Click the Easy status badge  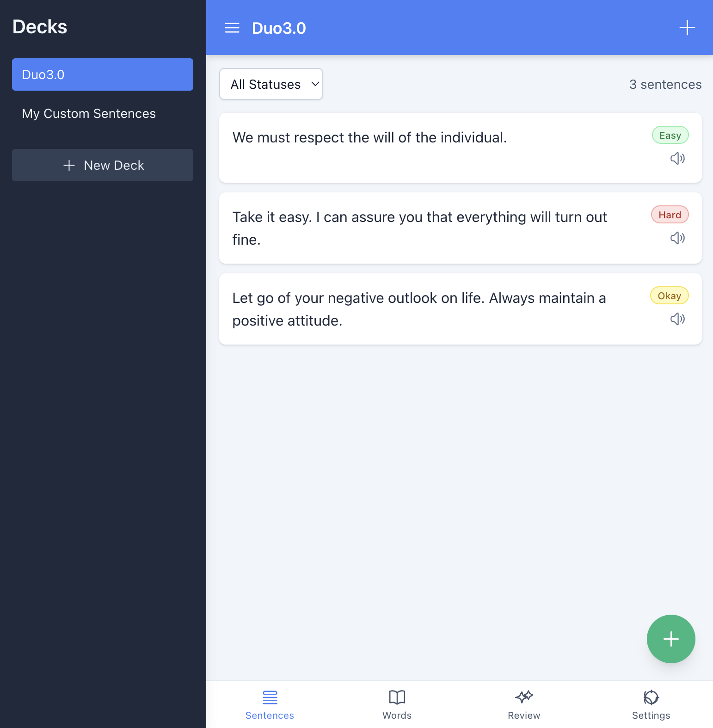pos(670,136)
